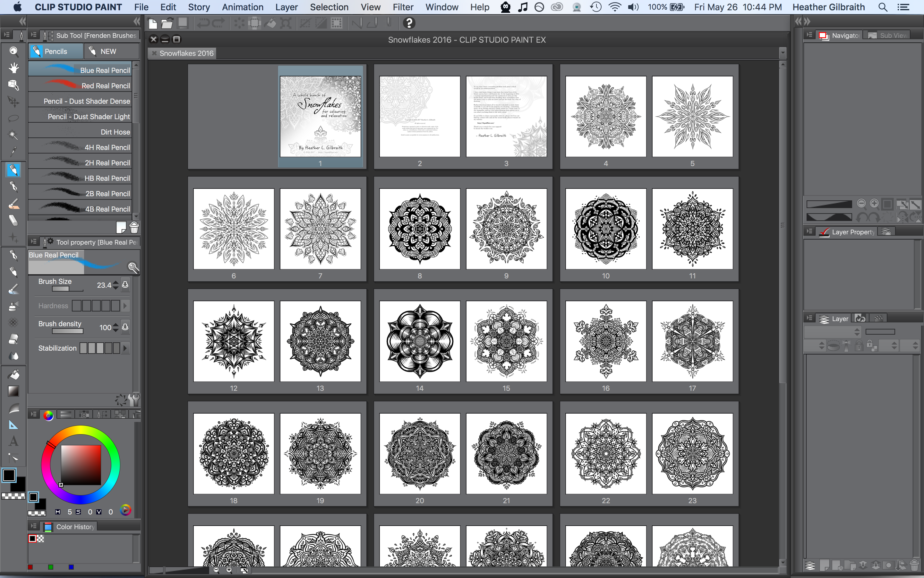Viewport: 924px width, 578px height.
Task: Select the Gradient tool
Action: tap(13, 391)
